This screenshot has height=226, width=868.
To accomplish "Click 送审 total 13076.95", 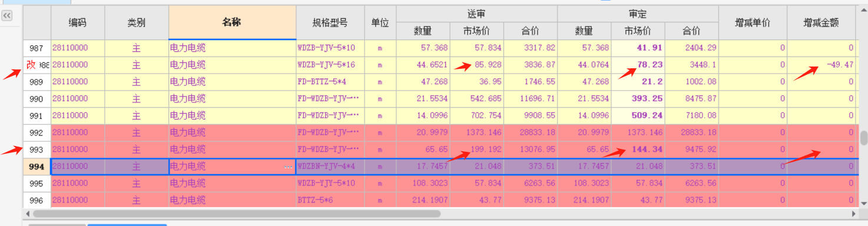I will [531, 149].
